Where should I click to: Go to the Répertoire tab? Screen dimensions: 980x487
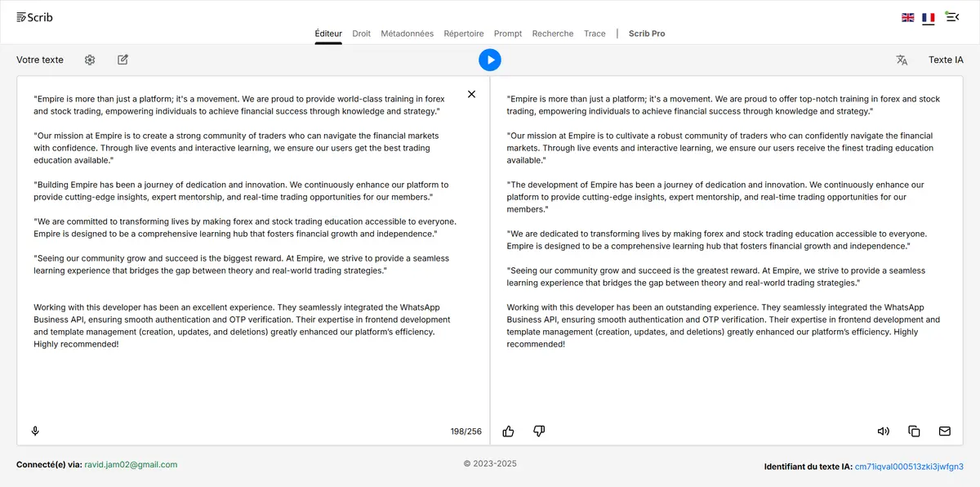tap(464, 34)
